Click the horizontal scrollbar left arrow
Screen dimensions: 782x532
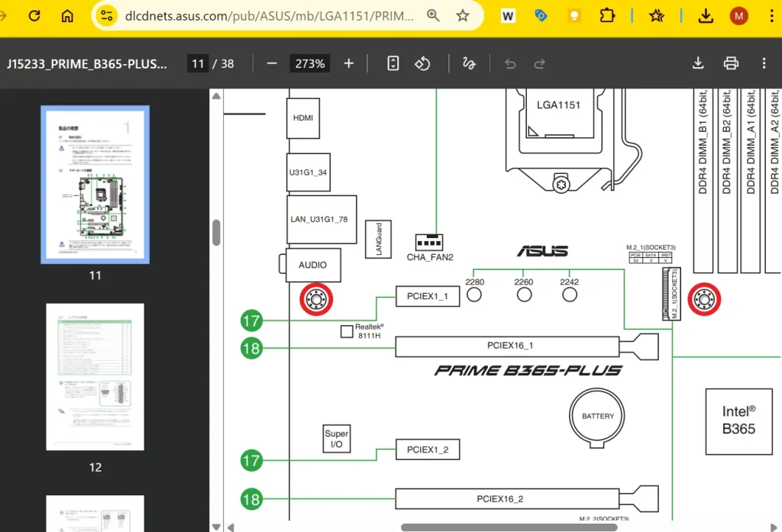tap(231, 527)
